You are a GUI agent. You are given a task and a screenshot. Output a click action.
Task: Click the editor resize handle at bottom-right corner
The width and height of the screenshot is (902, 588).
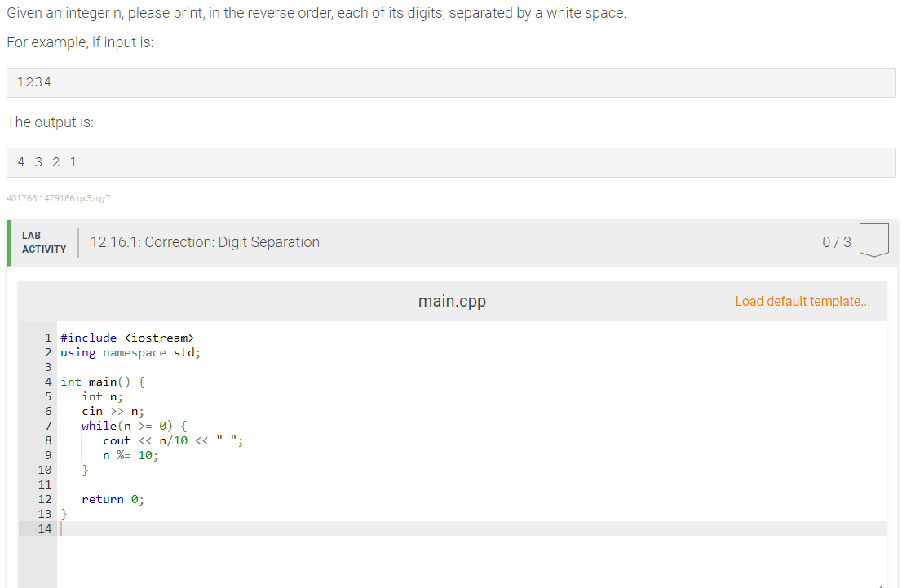coord(882,584)
